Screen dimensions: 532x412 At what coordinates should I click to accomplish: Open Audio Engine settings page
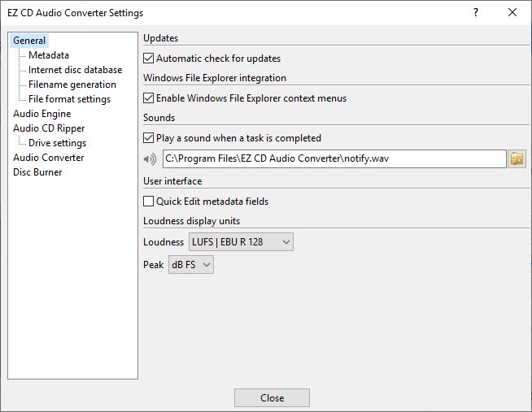click(x=42, y=114)
